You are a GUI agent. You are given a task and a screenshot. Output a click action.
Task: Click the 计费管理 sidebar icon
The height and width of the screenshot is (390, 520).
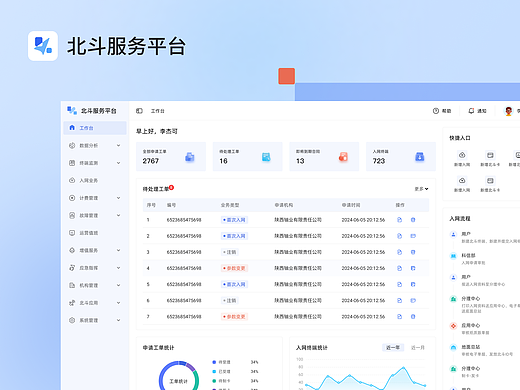tap(72, 198)
